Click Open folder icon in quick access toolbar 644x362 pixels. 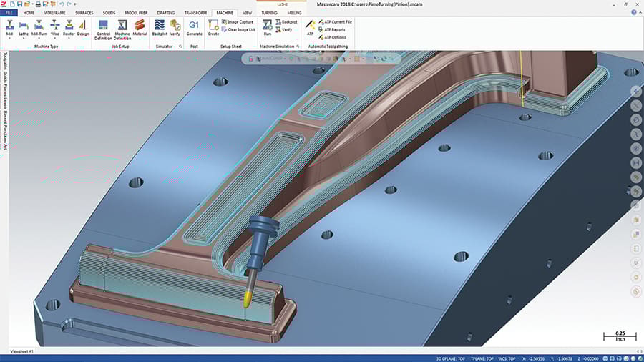coord(27,4)
